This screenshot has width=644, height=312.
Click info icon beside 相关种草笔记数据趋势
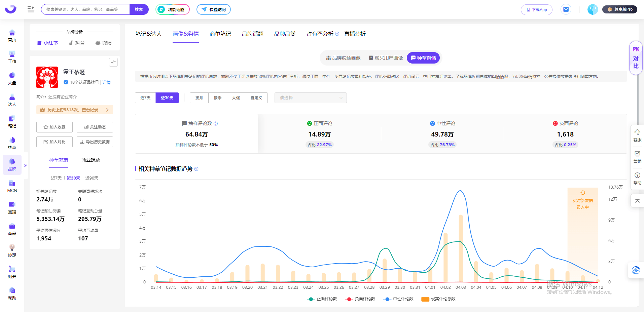tap(196, 169)
